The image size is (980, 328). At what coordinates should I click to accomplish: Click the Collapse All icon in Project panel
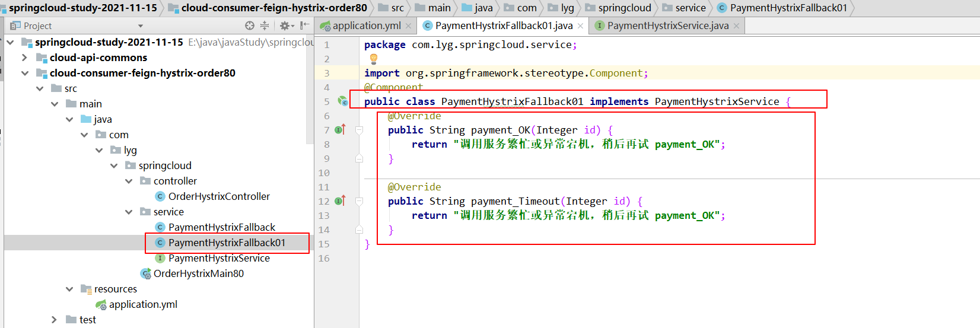point(265,26)
